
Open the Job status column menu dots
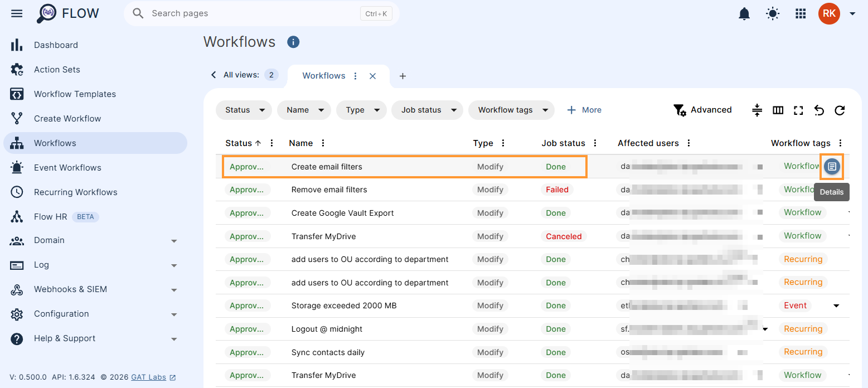(x=595, y=143)
